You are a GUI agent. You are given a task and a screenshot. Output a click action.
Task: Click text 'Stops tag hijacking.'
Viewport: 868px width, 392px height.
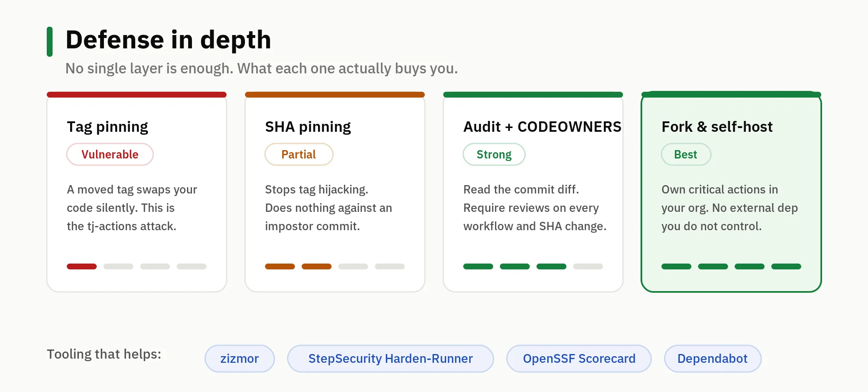click(x=317, y=190)
